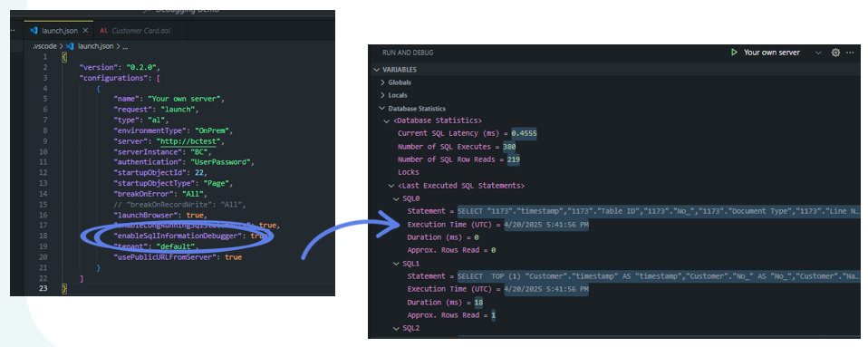Select the Locks row
The image size is (868, 347).
pos(409,172)
